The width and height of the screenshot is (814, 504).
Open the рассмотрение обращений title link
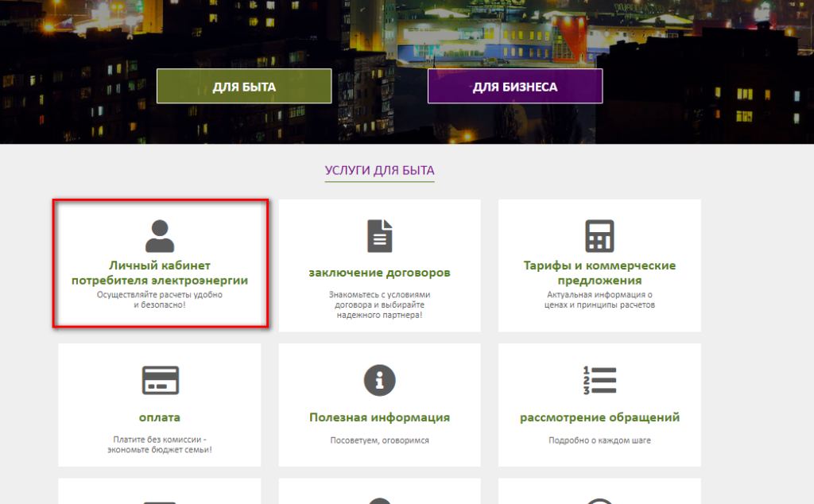599,417
